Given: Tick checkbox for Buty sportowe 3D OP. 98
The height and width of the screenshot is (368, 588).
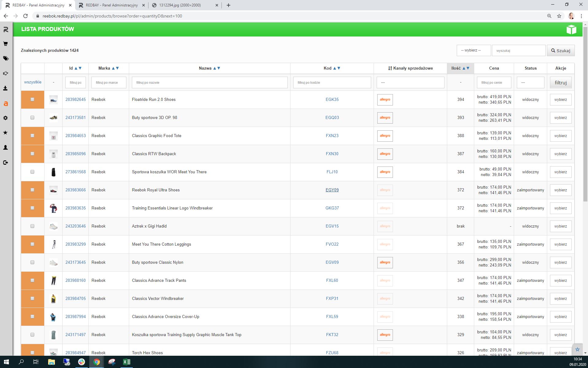Looking at the screenshot, I should (x=33, y=118).
